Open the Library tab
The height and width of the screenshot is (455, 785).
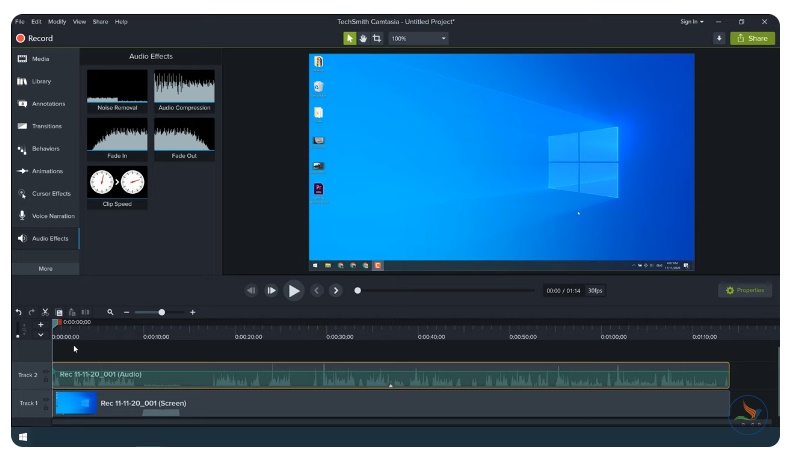click(x=45, y=81)
